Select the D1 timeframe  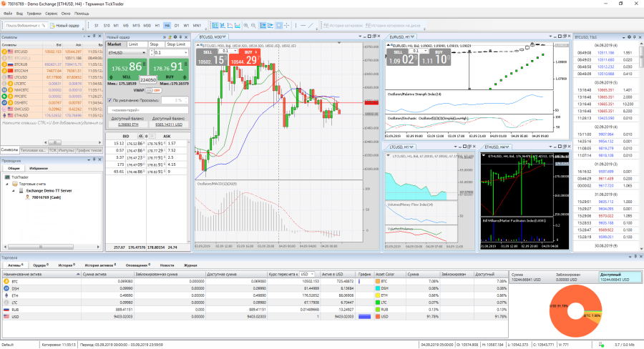click(x=177, y=26)
